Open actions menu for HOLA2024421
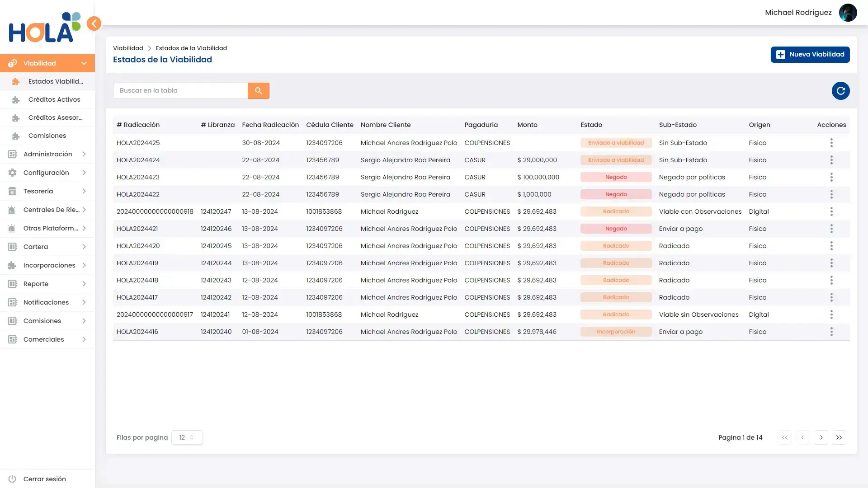868x488 pixels. (831, 229)
